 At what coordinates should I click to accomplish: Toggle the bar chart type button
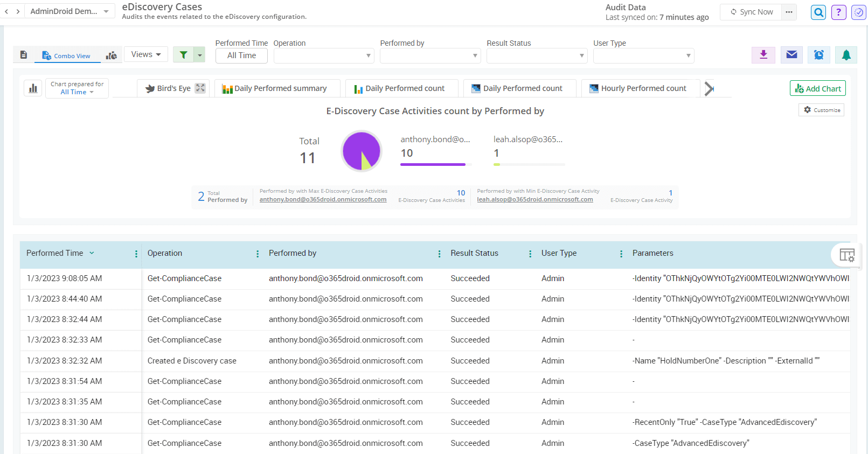click(33, 88)
